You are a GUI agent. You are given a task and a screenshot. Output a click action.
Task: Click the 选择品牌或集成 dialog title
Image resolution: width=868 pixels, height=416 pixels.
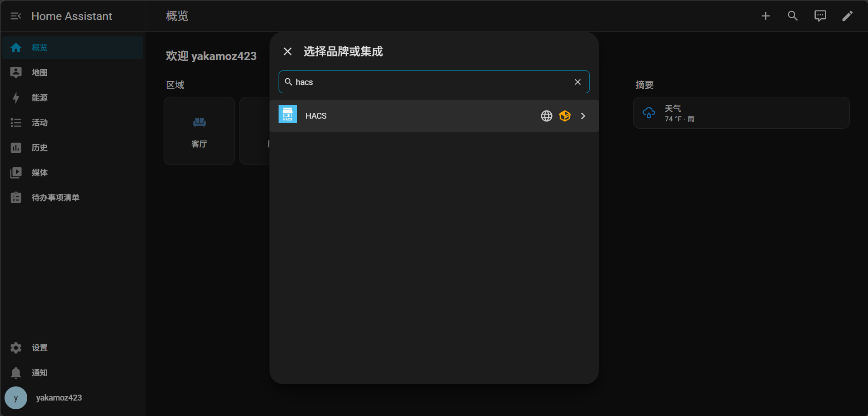point(343,51)
